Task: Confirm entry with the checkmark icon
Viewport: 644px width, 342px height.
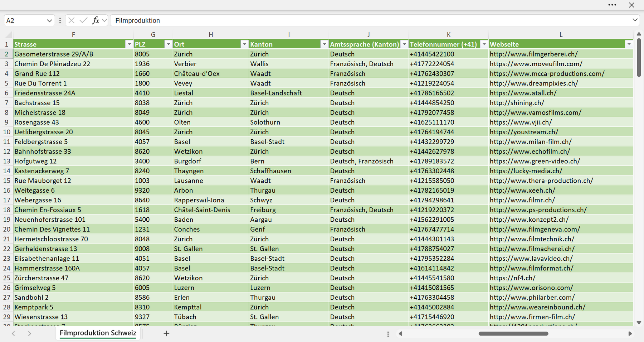Action: pyautogui.click(x=83, y=20)
